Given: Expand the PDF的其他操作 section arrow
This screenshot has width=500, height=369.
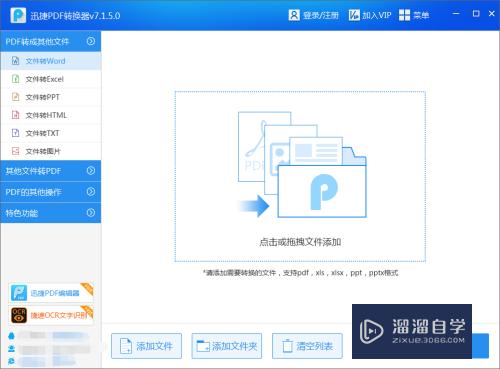Looking at the screenshot, I should click(91, 192).
